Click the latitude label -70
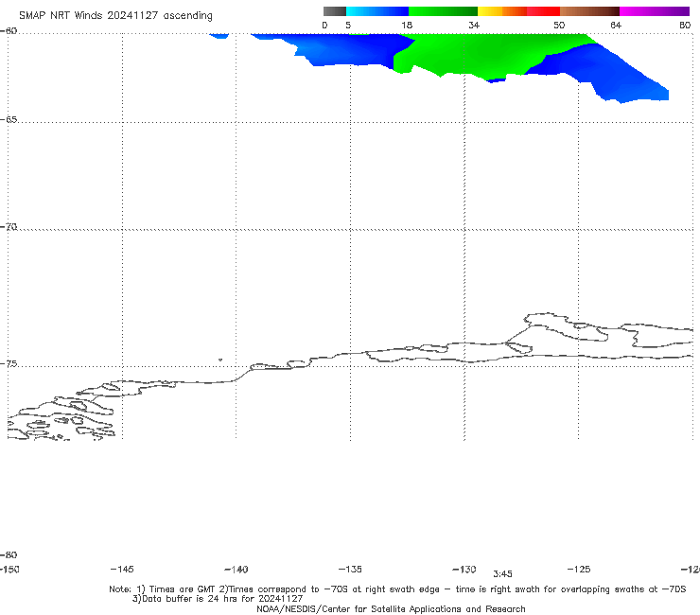 (9, 227)
